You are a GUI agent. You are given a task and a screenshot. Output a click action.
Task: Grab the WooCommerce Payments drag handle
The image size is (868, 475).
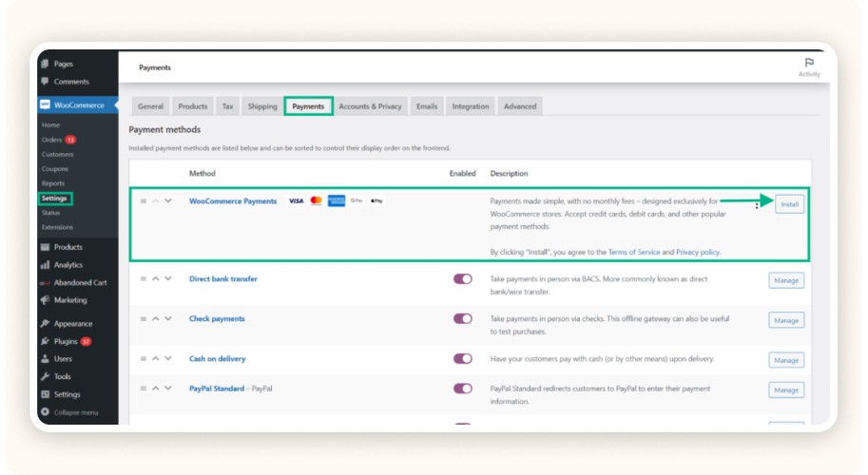click(x=144, y=201)
